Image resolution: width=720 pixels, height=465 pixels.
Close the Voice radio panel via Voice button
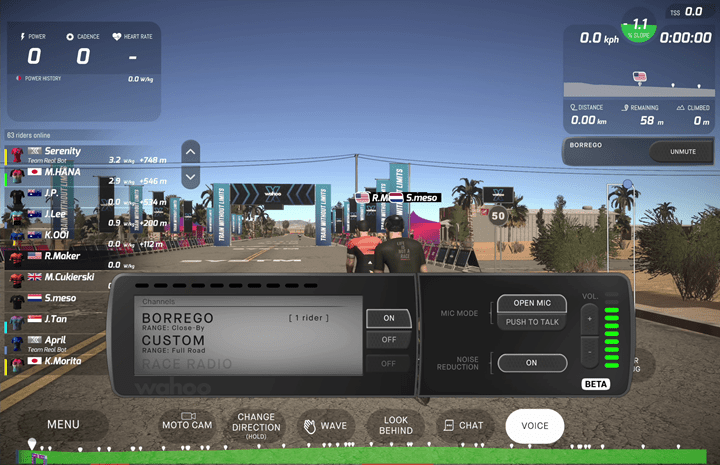(534, 426)
